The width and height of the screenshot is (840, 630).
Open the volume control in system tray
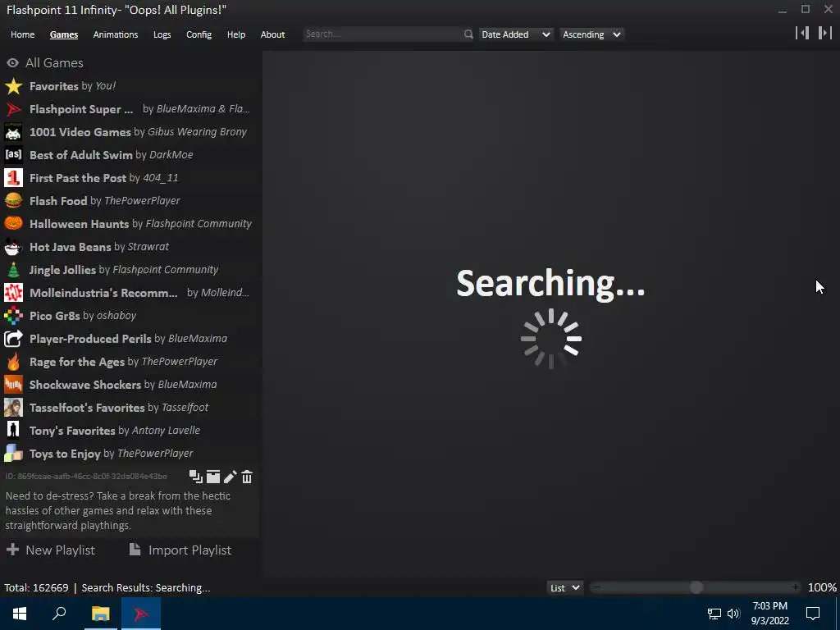click(x=733, y=614)
